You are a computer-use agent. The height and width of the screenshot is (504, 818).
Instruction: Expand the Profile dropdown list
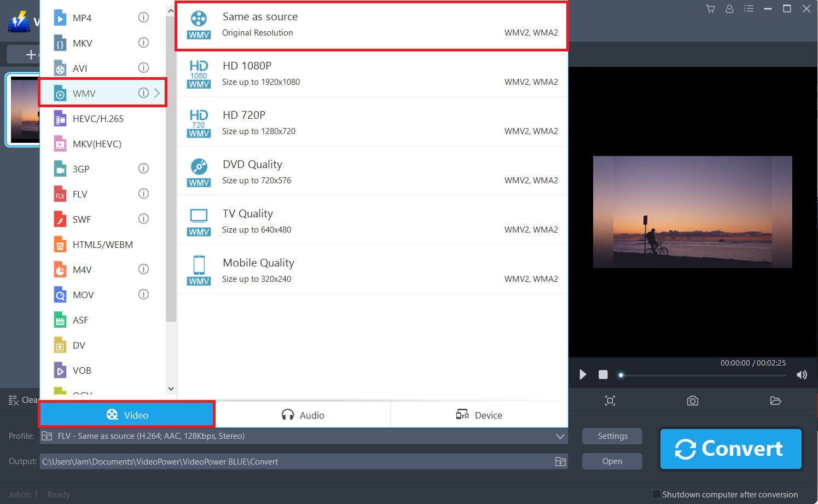560,436
